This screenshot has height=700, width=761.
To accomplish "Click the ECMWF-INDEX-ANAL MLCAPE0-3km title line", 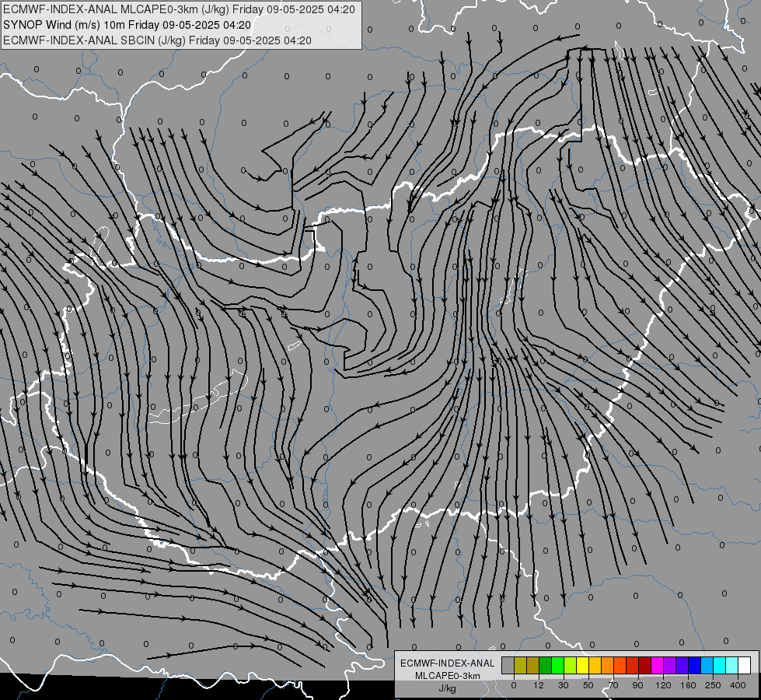I will [179, 9].
